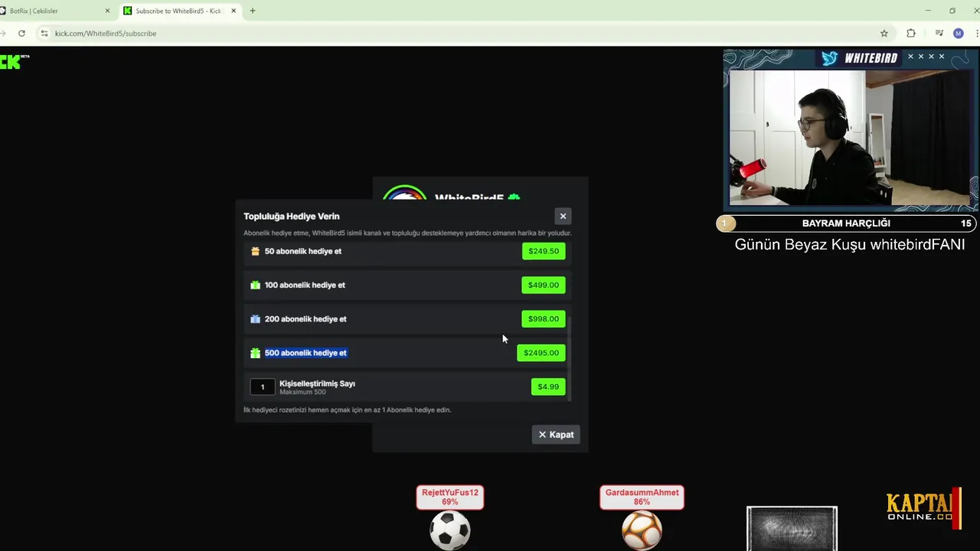Click the 'Günün Beyaz Kuşu whitebirdFANI' text
The height and width of the screenshot is (551, 980).
point(849,245)
